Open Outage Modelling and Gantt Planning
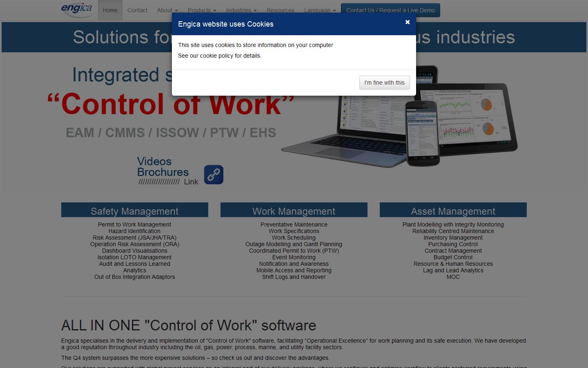The width and height of the screenshot is (588, 368). pos(294,244)
